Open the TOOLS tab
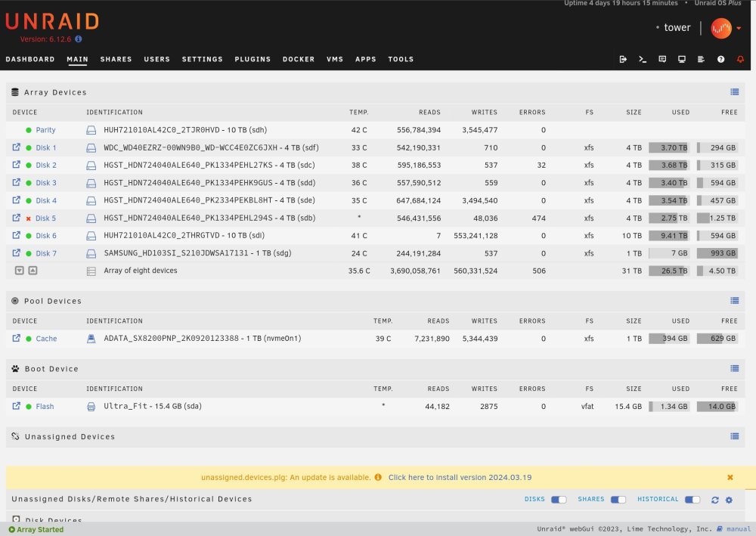Image resolution: width=756 pixels, height=536 pixels. [401, 59]
